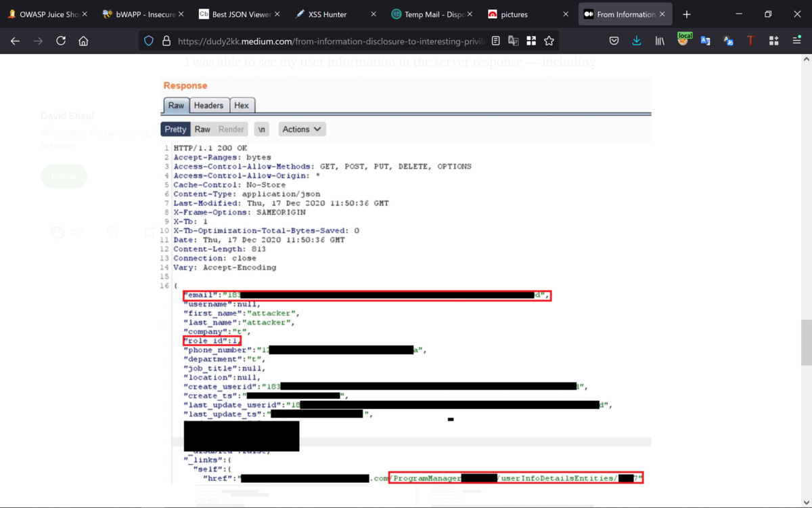Reload the current page
812x508 pixels.
click(x=61, y=41)
